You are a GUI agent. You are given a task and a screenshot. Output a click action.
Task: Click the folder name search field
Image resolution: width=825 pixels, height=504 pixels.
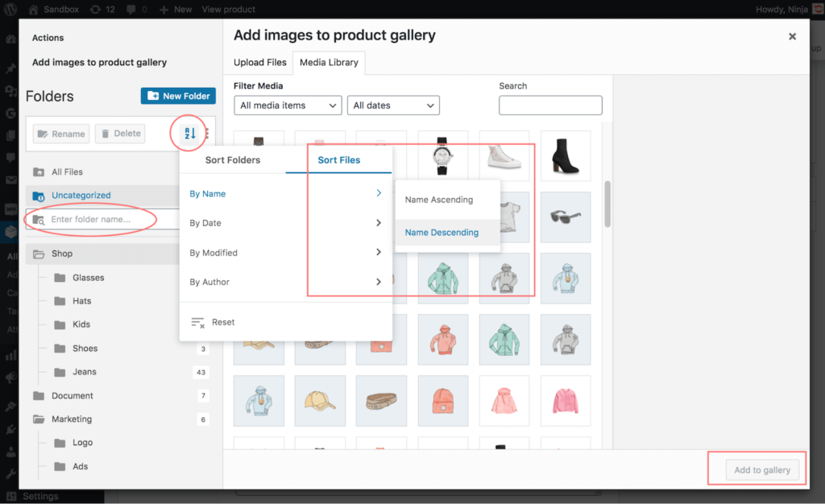(97, 219)
